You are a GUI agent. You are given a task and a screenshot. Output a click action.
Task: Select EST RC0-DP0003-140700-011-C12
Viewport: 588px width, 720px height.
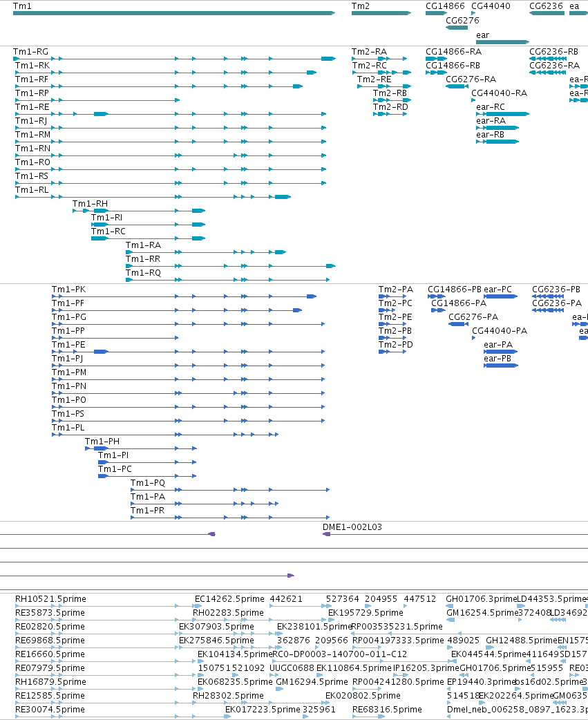[x=365, y=661]
